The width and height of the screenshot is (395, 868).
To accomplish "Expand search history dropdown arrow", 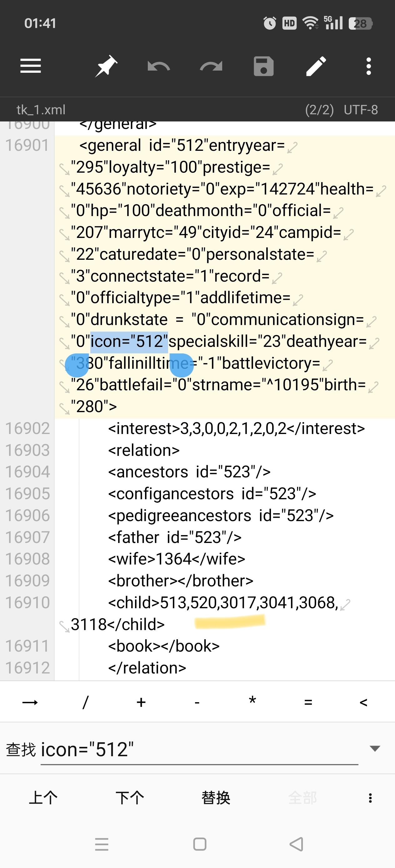I will (x=375, y=749).
